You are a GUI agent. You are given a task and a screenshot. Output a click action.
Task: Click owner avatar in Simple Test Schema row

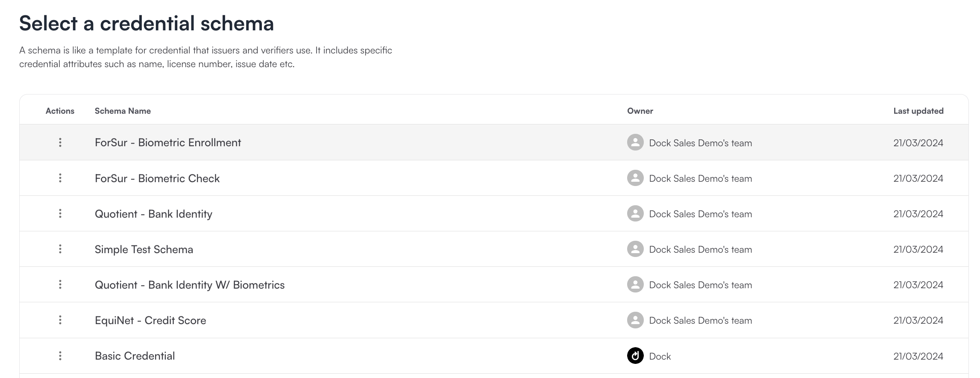click(635, 249)
